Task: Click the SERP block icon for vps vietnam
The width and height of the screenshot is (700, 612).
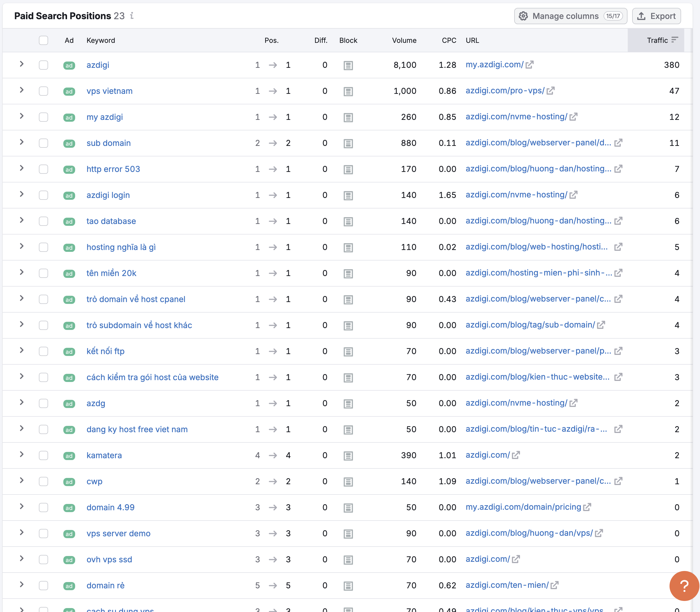Action: pyautogui.click(x=348, y=91)
